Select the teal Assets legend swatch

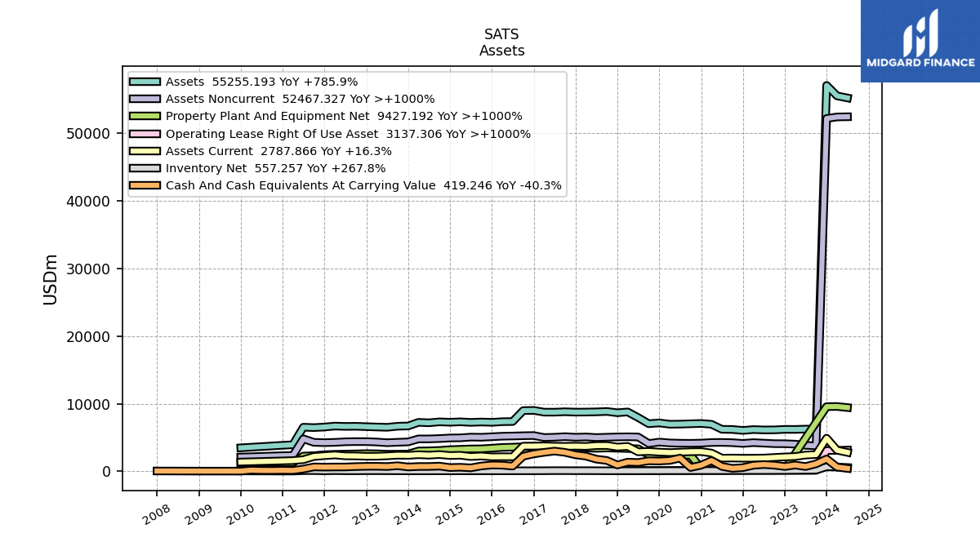click(146, 82)
